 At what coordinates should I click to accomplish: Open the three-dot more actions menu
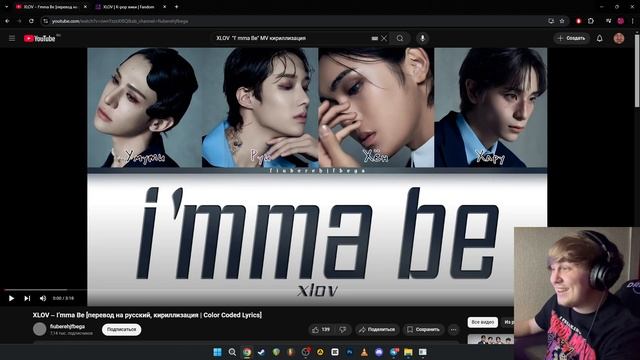(453, 329)
